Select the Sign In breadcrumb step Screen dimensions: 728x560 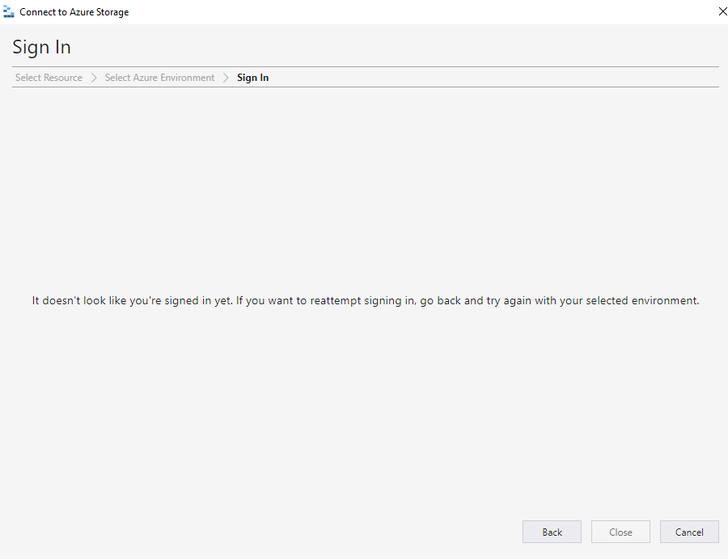(253, 78)
